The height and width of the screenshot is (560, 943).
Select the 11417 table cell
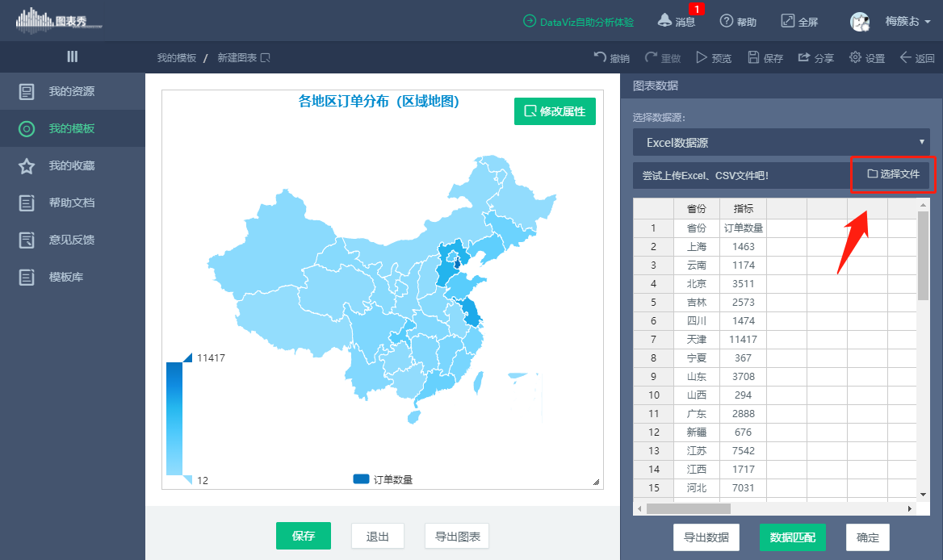(744, 340)
